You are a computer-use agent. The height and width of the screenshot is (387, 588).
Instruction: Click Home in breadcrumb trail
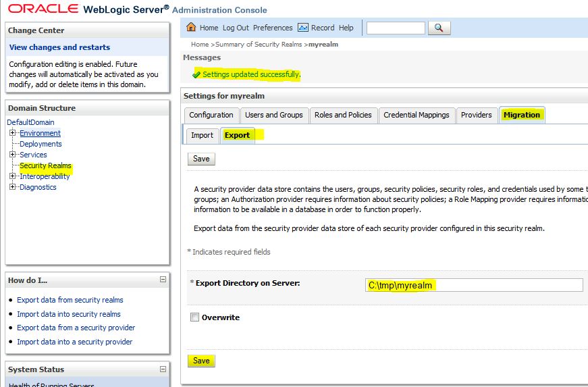(200, 45)
